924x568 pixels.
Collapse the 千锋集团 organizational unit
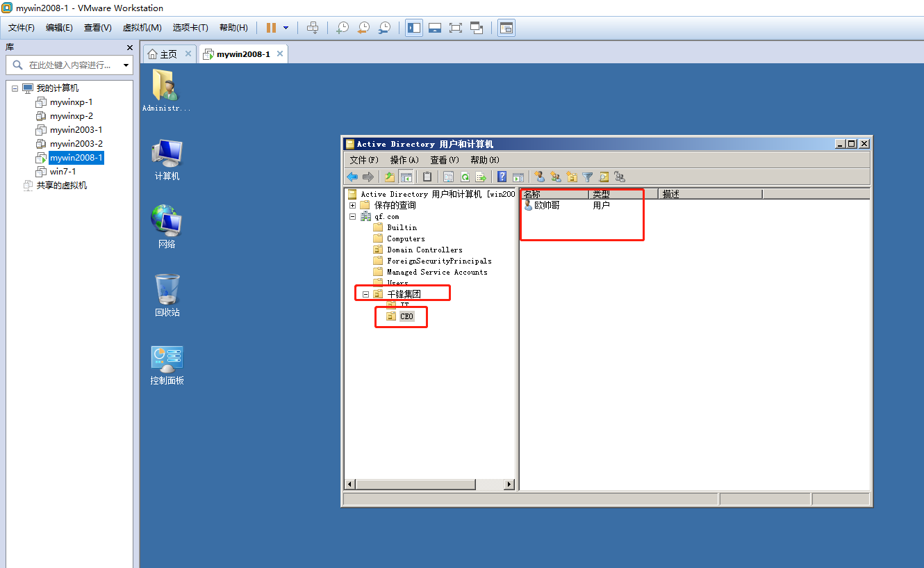point(365,294)
